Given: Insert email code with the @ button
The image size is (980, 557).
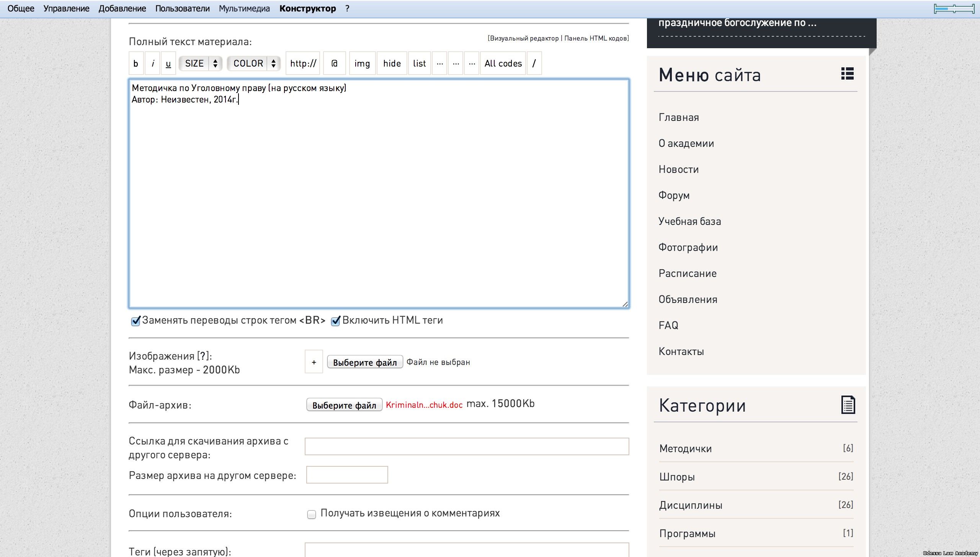Looking at the screenshot, I should [335, 64].
